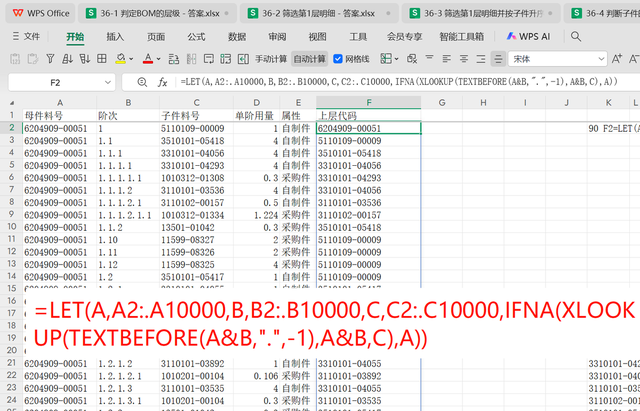Image resolution: width=640 pixels, height=411 pixels.
Task: Open the freeze panes dropdown arrow
Action: click(x=396, y=59)
